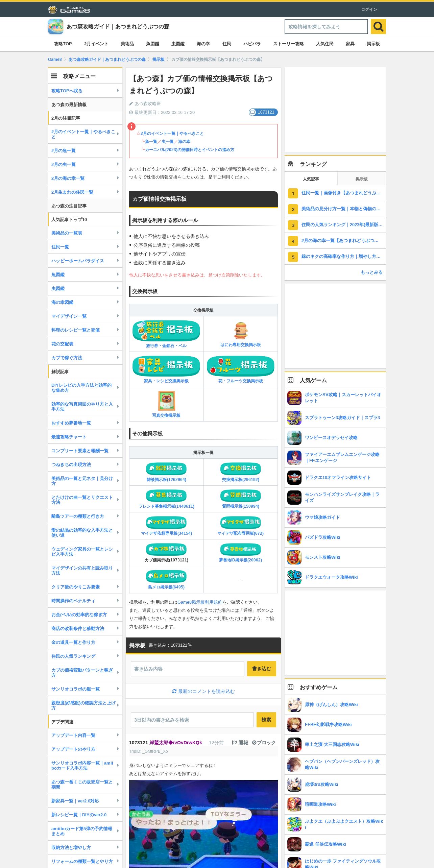Expand the 攻略TOPへ戻る sidebar arrow
Image resolution: width=434 pixels, height=868 pixels.
[118, 91]
